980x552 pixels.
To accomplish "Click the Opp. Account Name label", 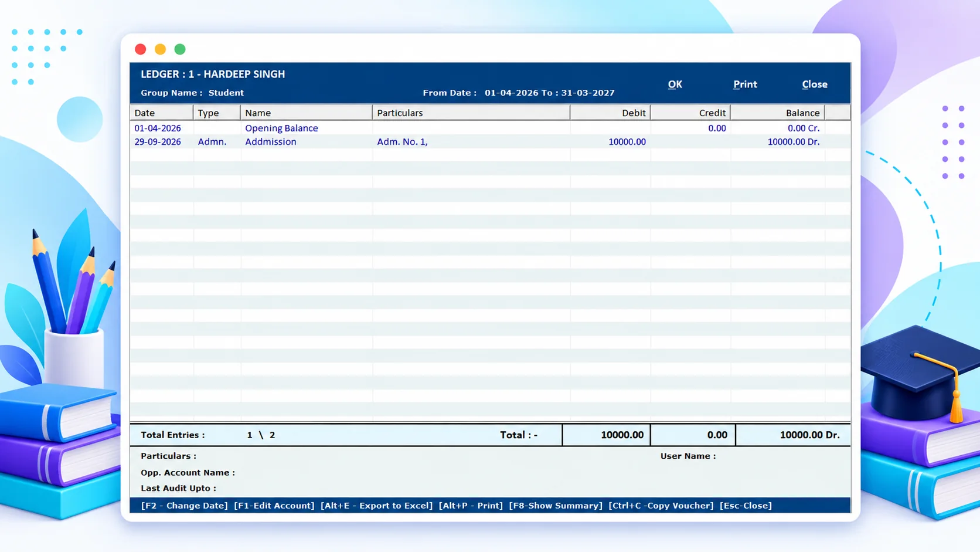I will pos(188,472).
